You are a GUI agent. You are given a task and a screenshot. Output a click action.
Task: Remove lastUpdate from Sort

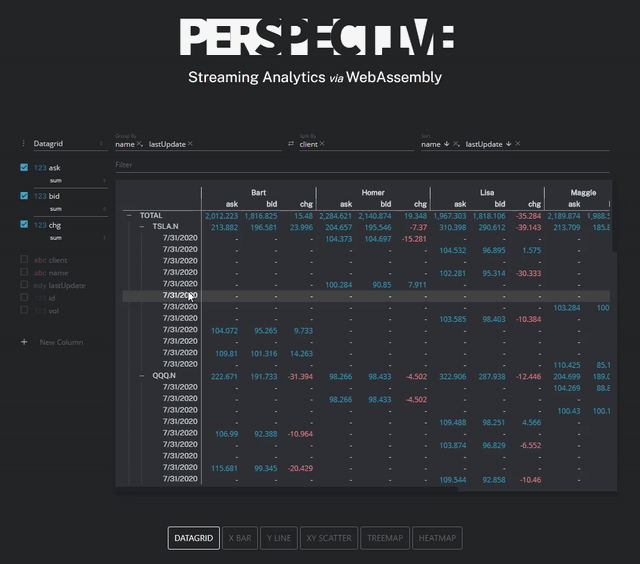[518, 144]
